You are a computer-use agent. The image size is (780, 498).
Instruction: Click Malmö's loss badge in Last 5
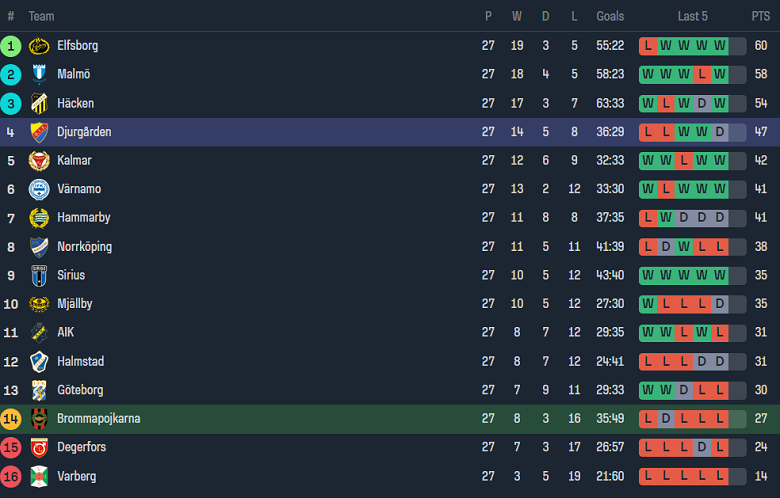702,75
